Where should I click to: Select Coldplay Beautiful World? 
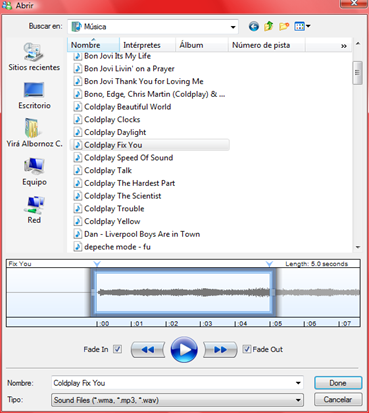click(128, 107)
